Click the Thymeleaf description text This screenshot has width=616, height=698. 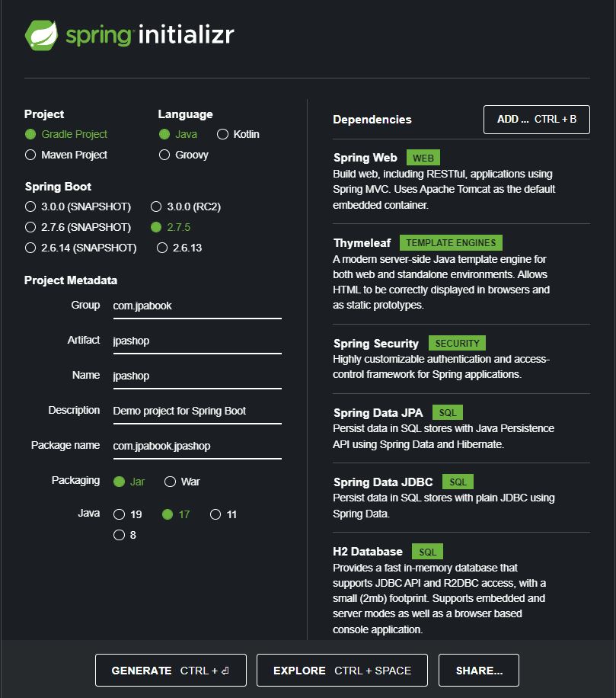441,282
